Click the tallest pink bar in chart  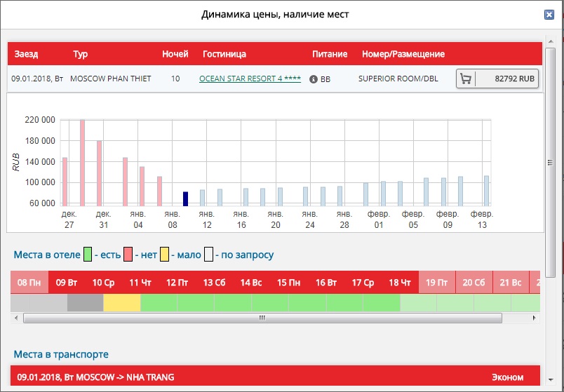click(x=82, y=163)
